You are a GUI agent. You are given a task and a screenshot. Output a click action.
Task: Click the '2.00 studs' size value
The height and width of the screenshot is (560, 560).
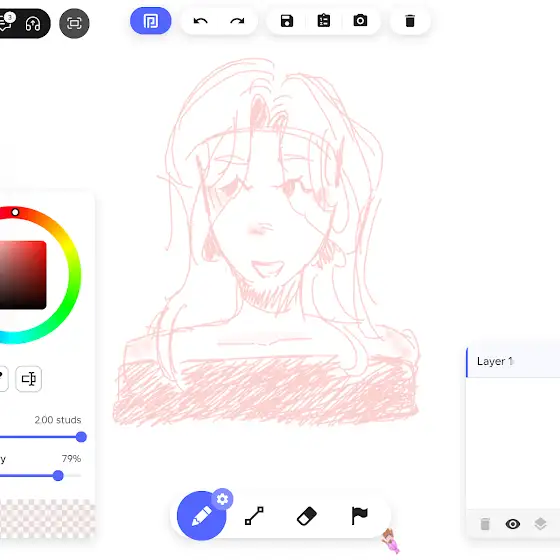click(58, 420)
